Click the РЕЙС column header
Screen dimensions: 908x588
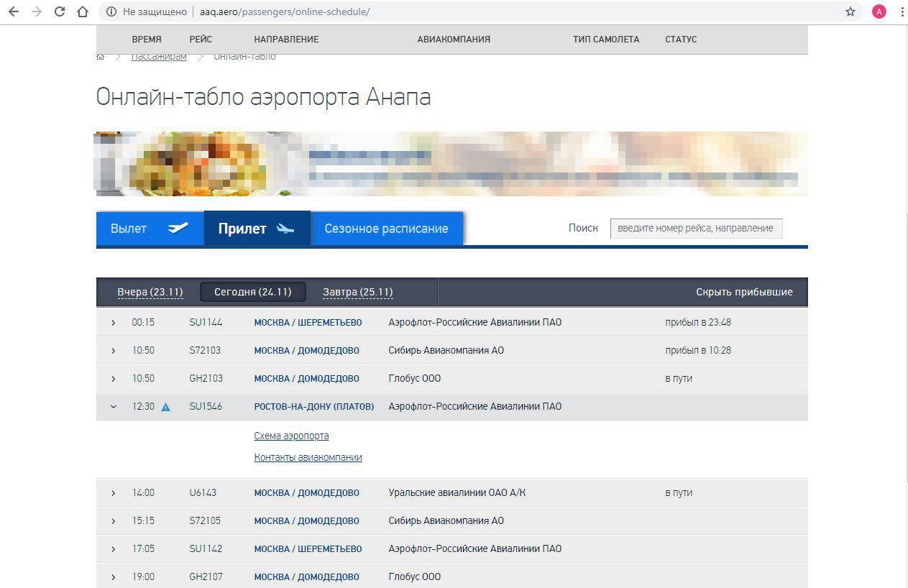click(201, 40)
